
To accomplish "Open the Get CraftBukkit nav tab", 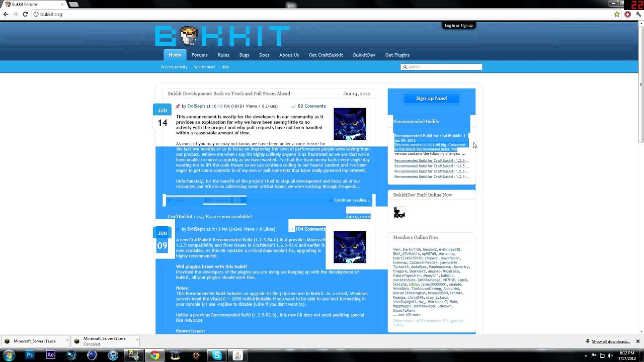I will point(326,55).
